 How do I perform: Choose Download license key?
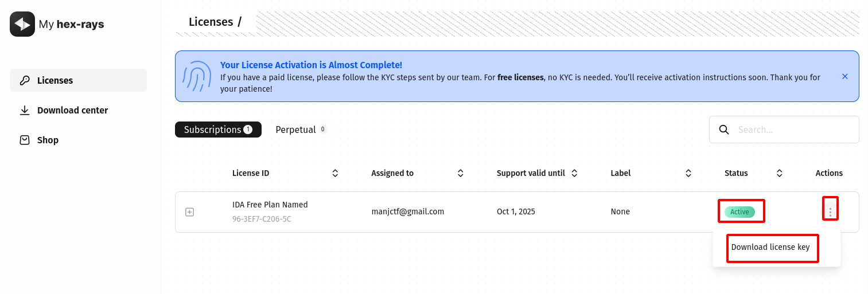770,247
